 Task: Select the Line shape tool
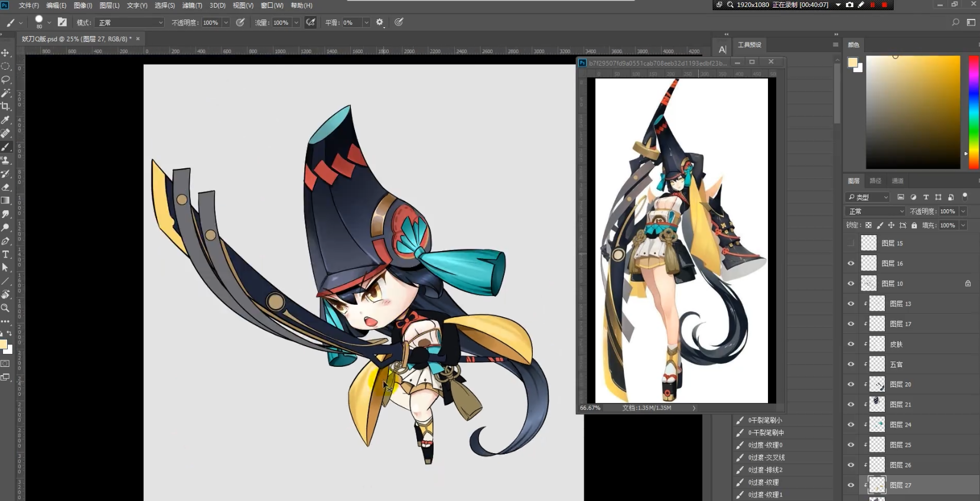(5, 281)
